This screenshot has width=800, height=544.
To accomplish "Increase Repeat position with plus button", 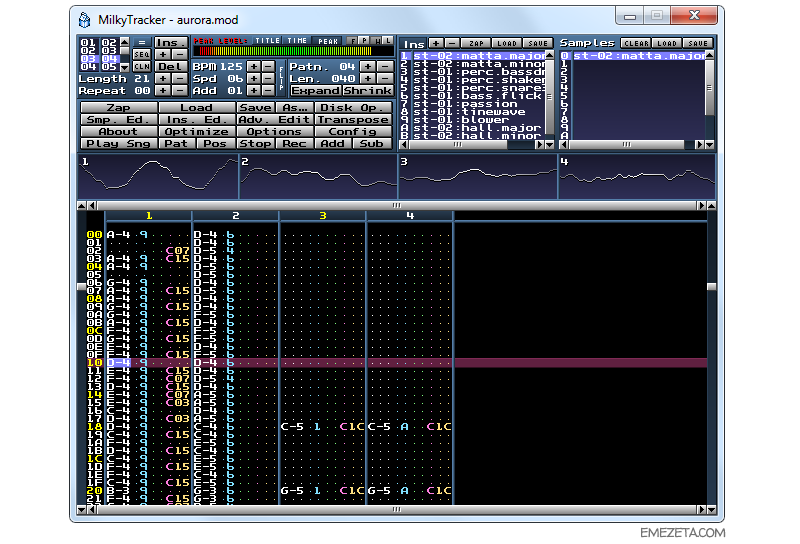I will 162,90.
